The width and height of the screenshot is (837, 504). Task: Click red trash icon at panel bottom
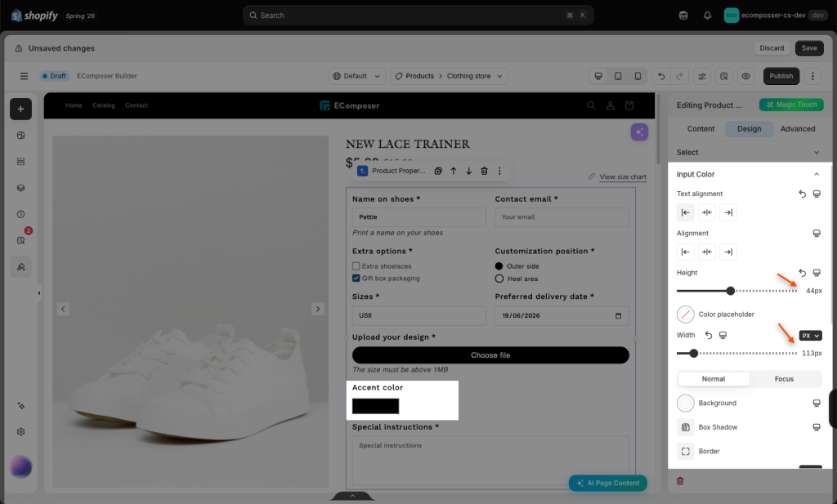[x=680, y=481]
